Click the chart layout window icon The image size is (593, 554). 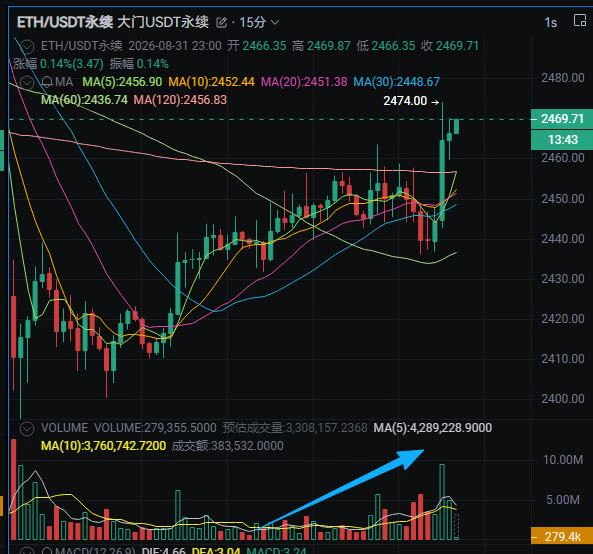[x=580, y=20]
